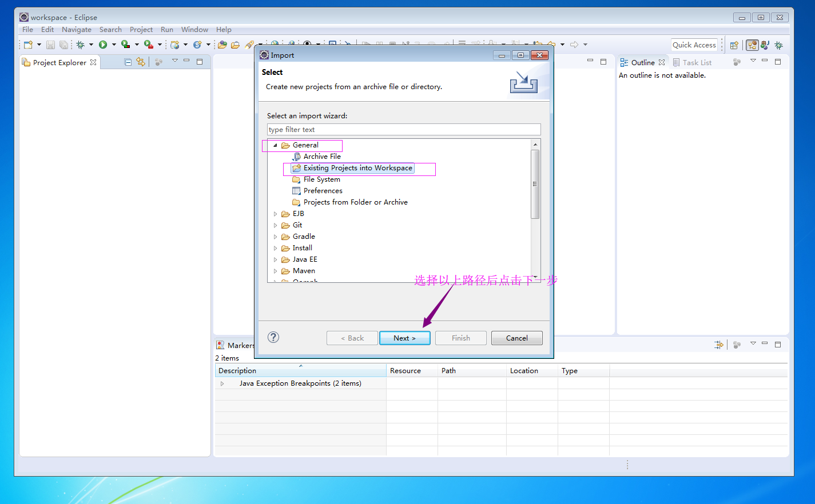The height and width of the screenshot is (504, 815).
Task: Toggle Link with Editor in Project Explorer
Action: (x=141, y=62)
